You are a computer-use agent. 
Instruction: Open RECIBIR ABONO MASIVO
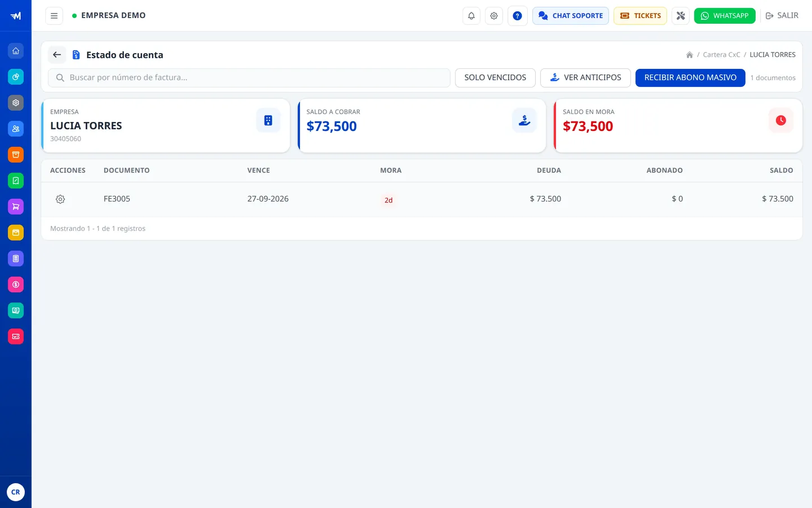click(690, 78)
